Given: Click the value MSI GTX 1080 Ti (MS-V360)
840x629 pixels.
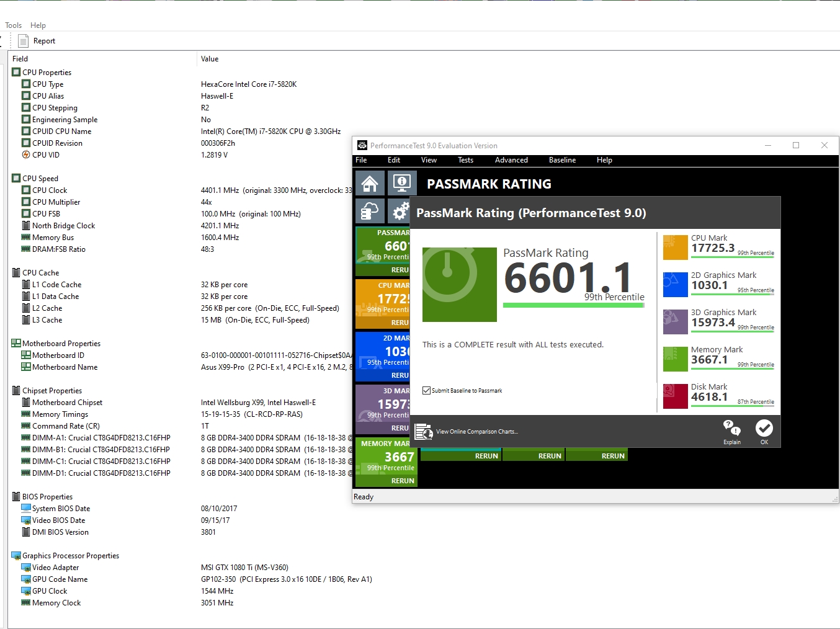Looking at the screenshot, I should tap(244, 568).
